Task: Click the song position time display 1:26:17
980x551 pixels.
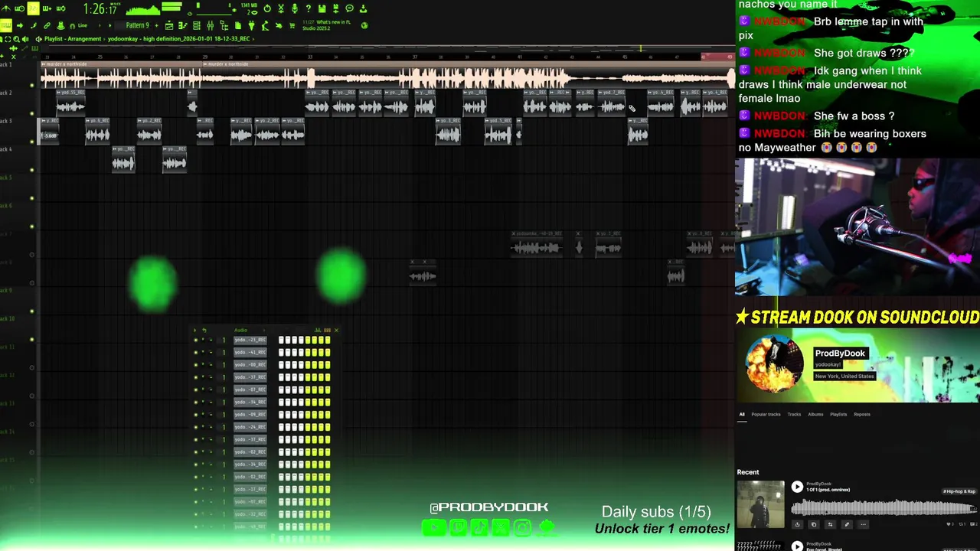Action: (x=100, y=8)
